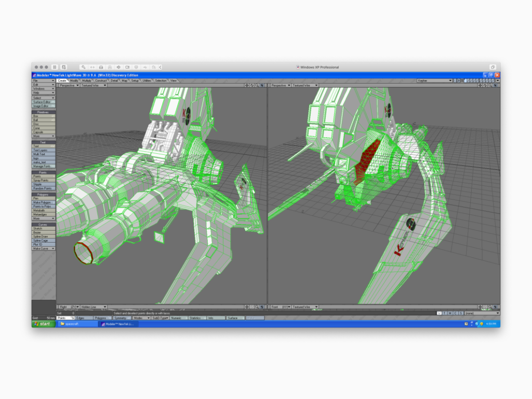
Task: Open the Edit dropdown menu
Action: pyautogui.click(x=44, y=85)
